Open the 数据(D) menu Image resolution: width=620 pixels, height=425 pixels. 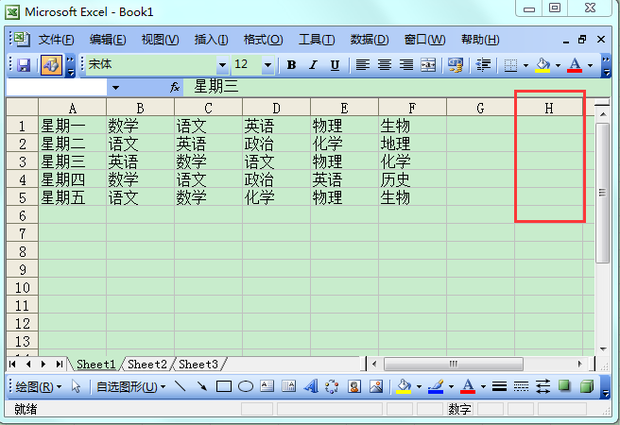pyautogui.click(x=369, y=40)
